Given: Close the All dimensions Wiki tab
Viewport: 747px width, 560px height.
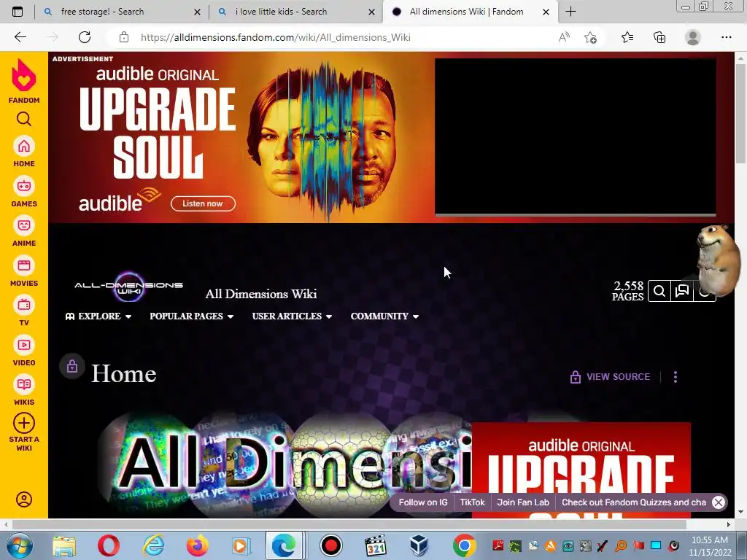Looking at the screenshot, I should coord(546,12).
